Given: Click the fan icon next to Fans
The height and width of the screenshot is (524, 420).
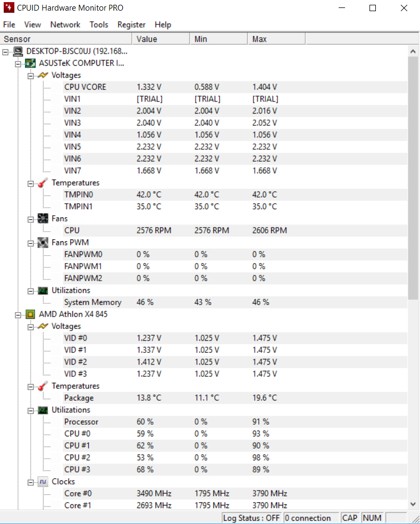Looking at the screenshot, I should point(43,218).
